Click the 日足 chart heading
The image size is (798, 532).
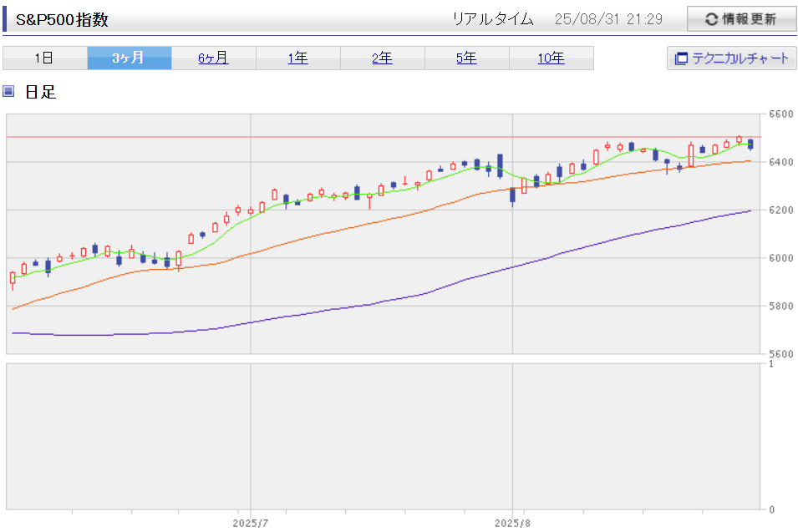point(41,92)
